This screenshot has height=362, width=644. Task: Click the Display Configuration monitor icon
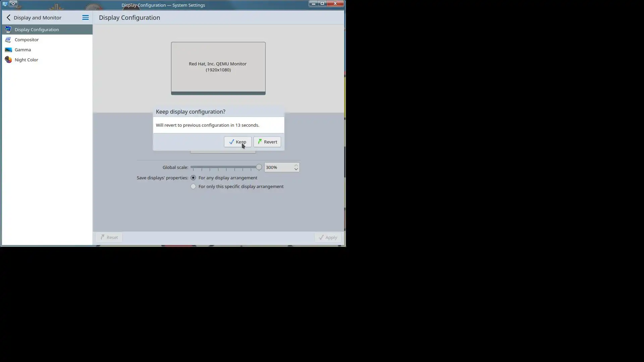point(8,29)
